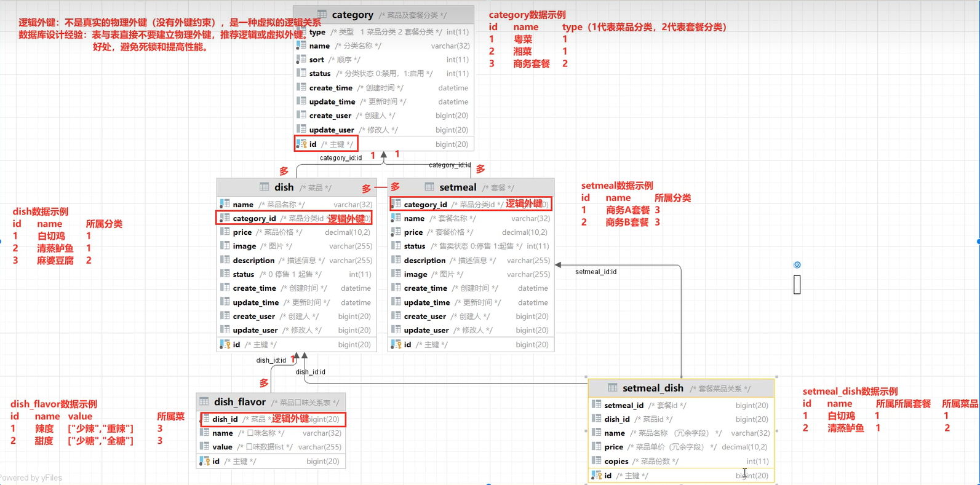Click column icon of dish price field
This screenshot has height=485, width=980.
(x=225, y=232)
